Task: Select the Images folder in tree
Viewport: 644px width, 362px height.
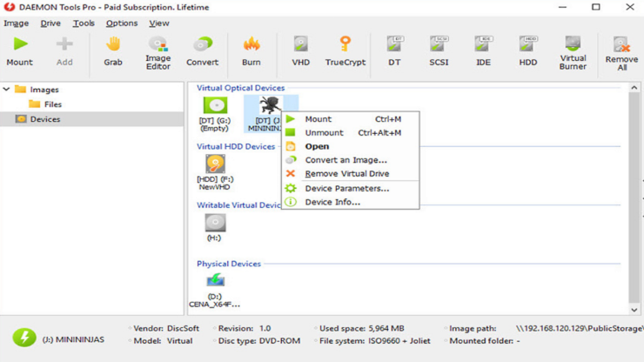Action: point(37,89)
